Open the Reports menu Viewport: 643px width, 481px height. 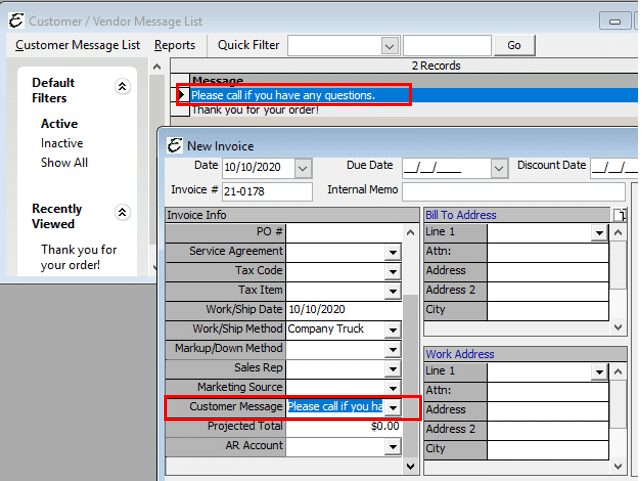(175, 45)
